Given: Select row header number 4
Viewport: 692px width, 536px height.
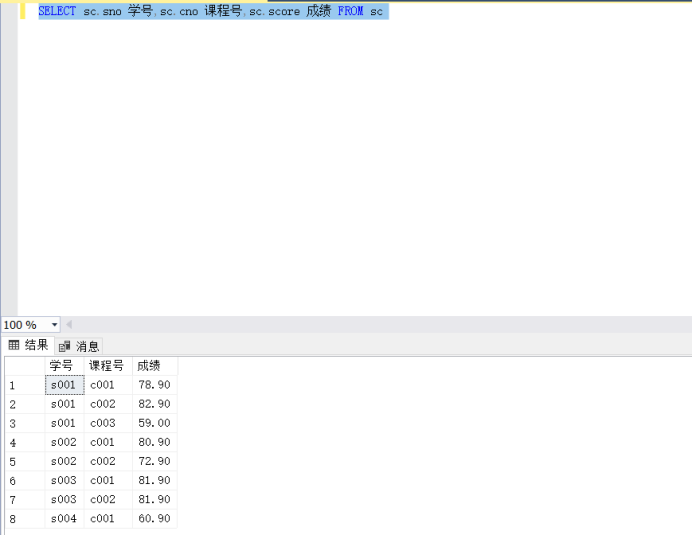Looking at the screenshot, I should coord(25,442).
